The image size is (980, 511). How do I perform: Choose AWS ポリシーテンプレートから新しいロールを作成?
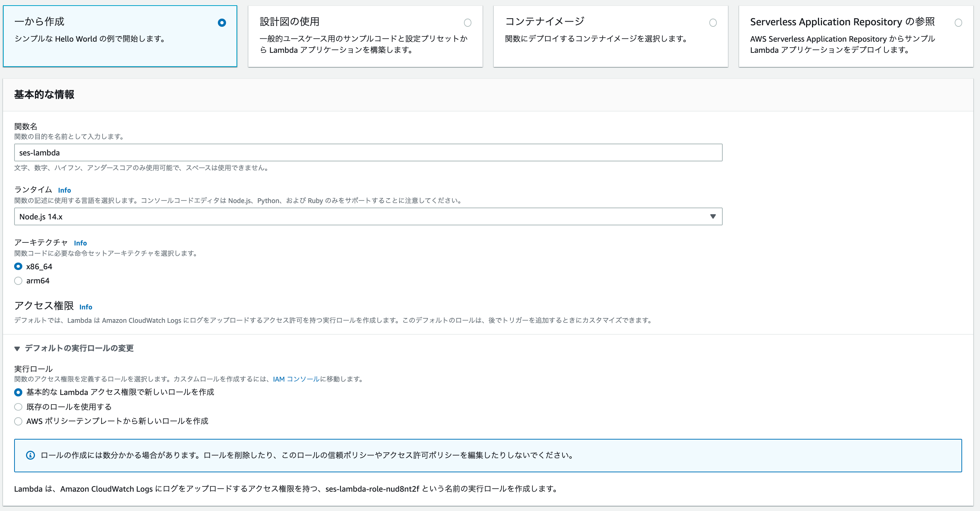18,421
